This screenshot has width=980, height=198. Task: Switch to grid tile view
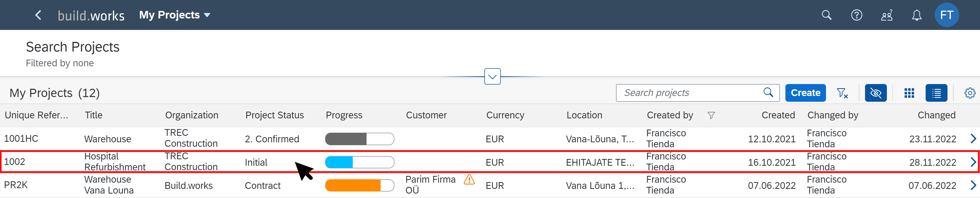[x=909, y=93]
